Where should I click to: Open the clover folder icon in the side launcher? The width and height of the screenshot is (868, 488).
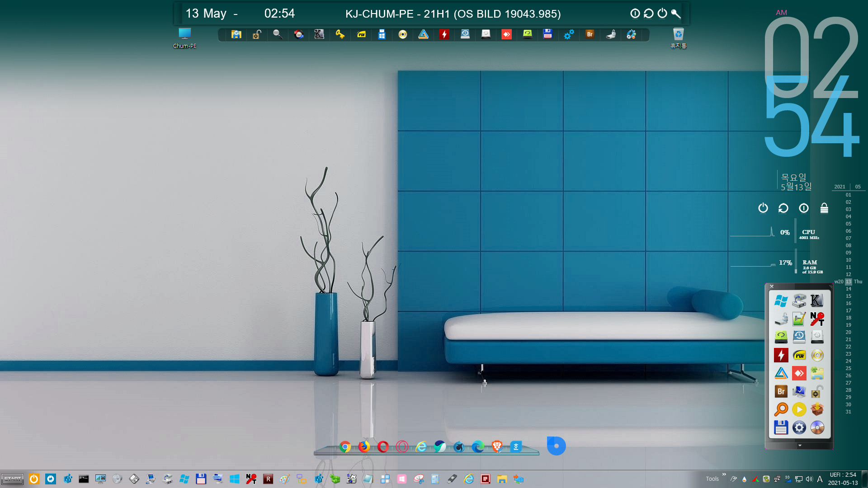click(817, 373)
